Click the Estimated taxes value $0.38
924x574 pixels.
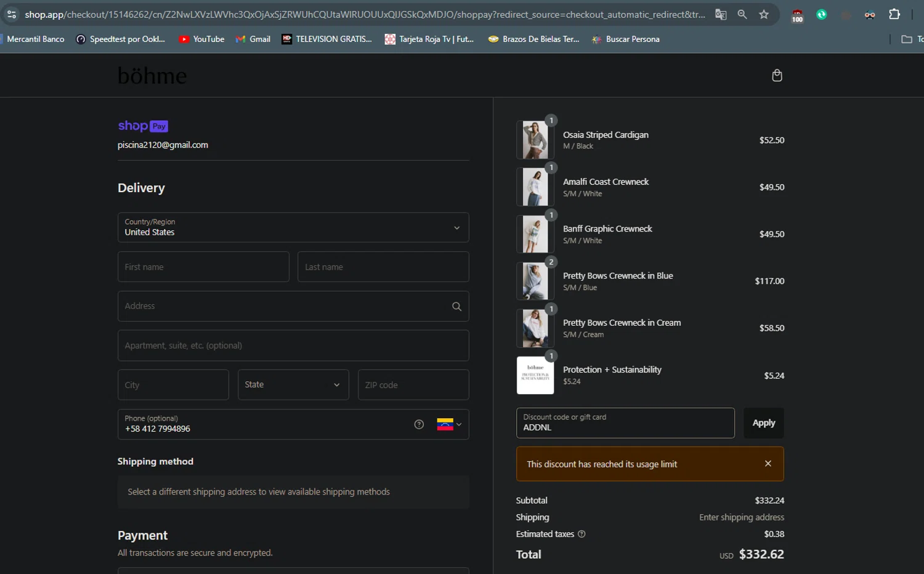pos(774,534)
